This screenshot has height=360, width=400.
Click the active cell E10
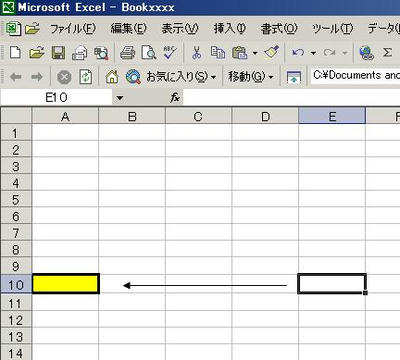coord(332,284)
